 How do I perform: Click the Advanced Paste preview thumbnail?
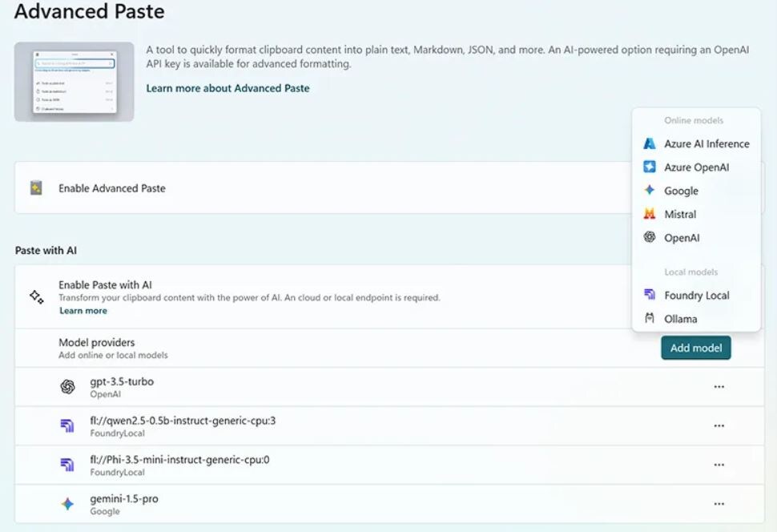click(x=74, y=82)
